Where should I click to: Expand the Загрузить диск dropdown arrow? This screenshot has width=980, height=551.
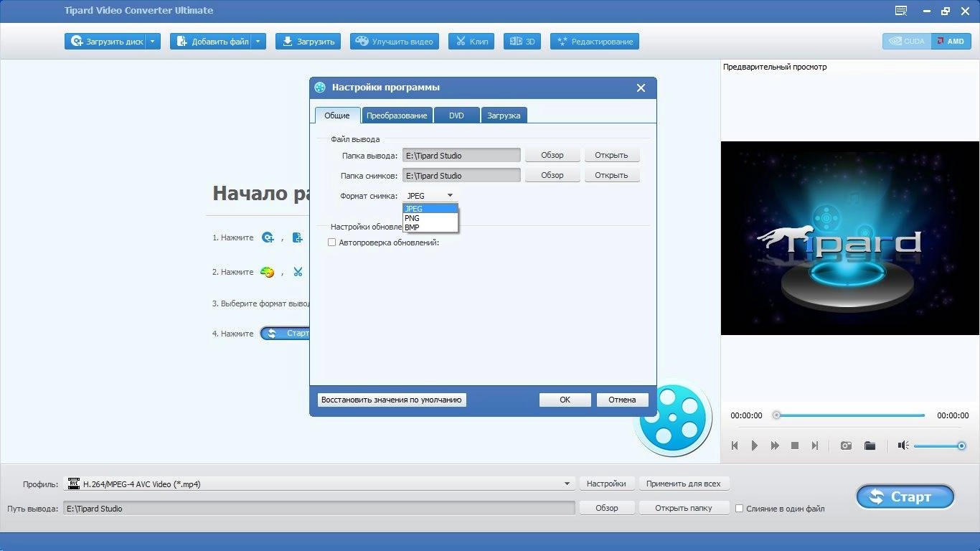click(x=153, y=42)
